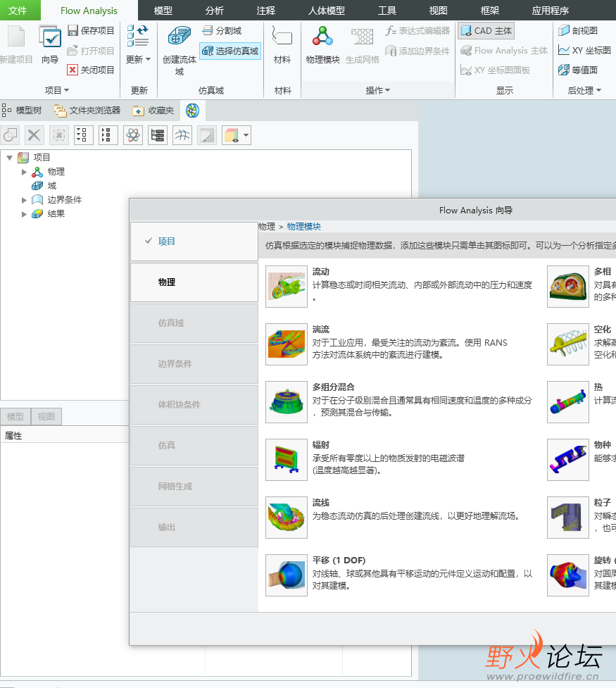Select the 项目 step in wizard

194,242
